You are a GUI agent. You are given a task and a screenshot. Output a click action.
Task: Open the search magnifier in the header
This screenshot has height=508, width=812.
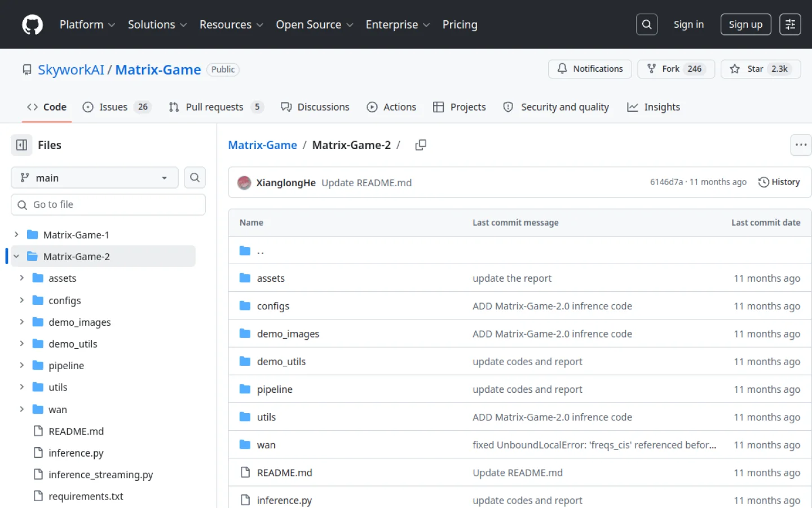pyautogui.click(x=647, y=24)
